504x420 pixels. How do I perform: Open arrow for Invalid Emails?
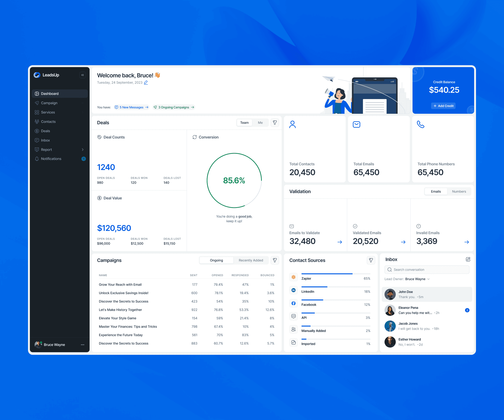click(467, 242)
